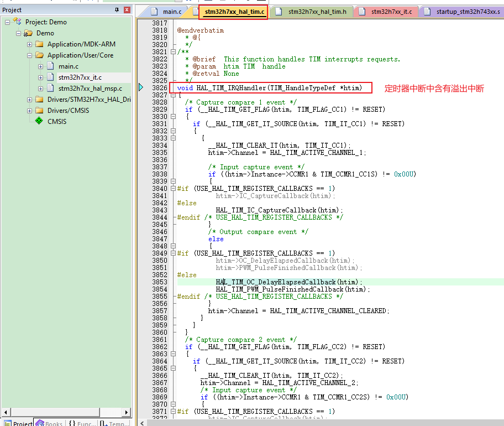The height and width of the screenshot is (426, 504).
Task: Click the Application/User/Core folder icon
Action: click(39, 55)
